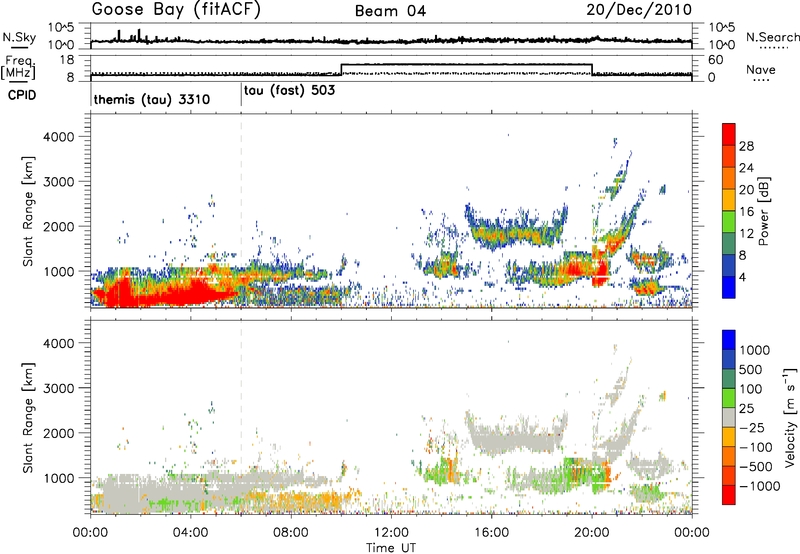Click the '16:00' time tick label
This screenshot has height=554, width=800.
(491, 533)
